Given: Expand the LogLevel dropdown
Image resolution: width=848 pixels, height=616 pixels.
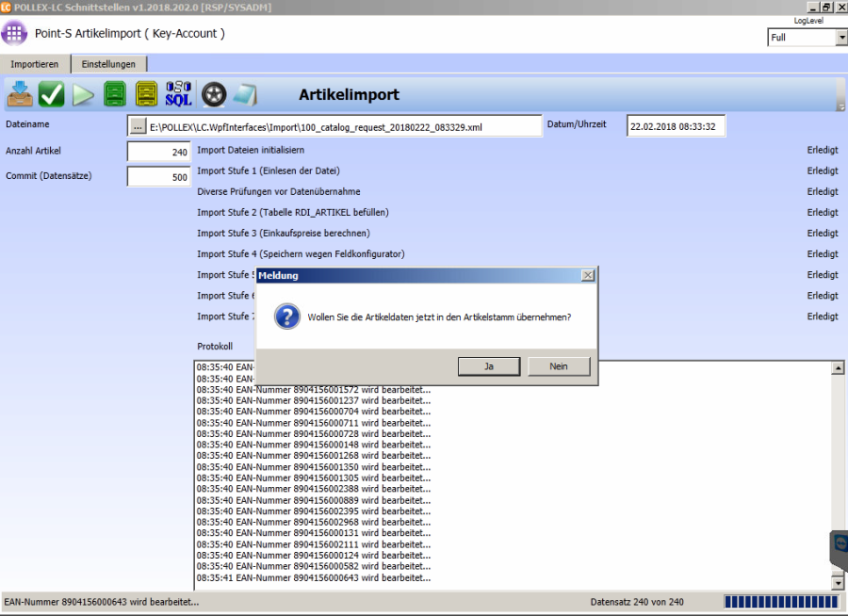Looking at the screenshot, I should coord(840,38).
